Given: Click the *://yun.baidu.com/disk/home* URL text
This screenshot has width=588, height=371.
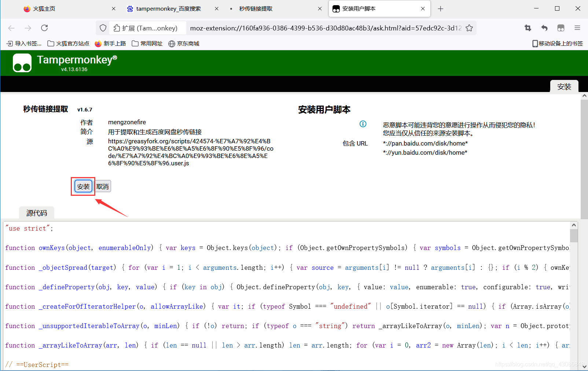Looking at the screenshot, I should pos(425,153).
